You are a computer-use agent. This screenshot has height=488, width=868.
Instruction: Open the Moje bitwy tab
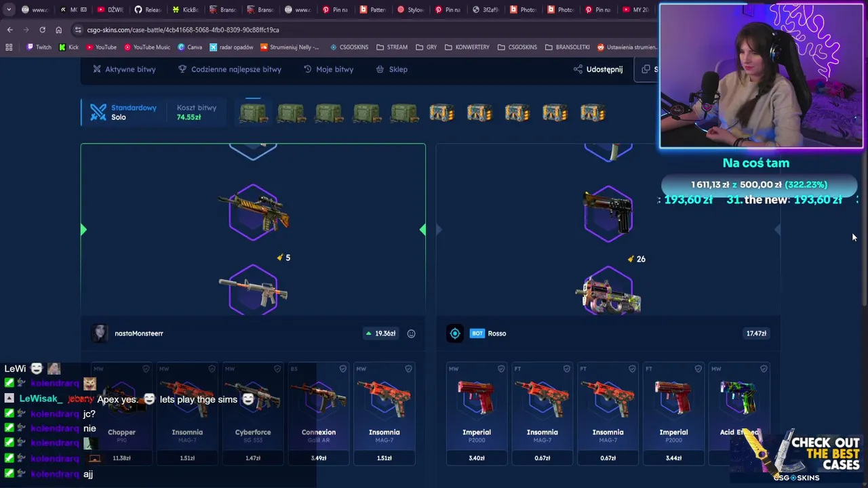pos(328,69)
